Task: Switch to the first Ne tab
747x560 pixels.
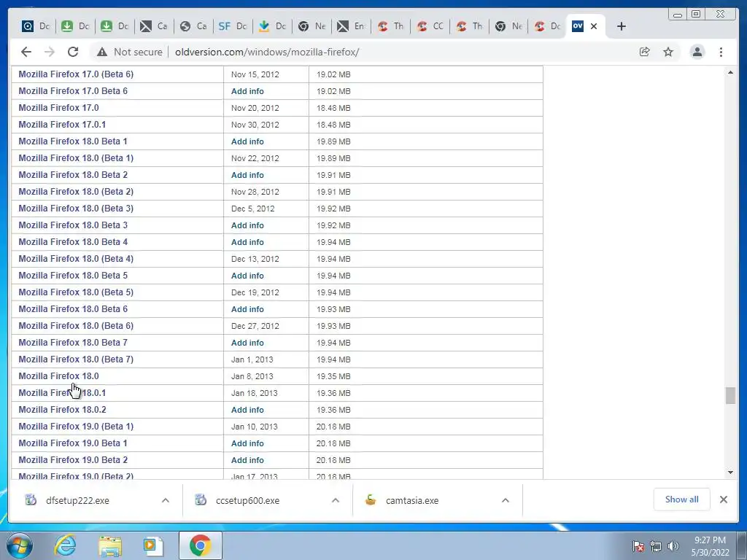Action: tap(312, 26)
